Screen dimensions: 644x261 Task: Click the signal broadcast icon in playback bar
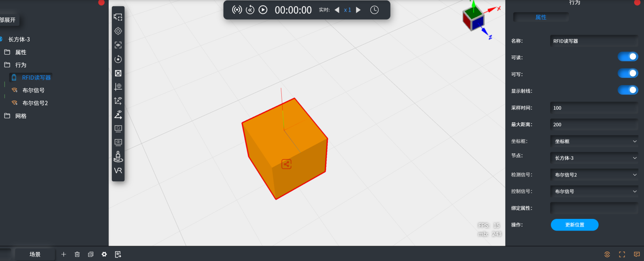pos(237,9)
